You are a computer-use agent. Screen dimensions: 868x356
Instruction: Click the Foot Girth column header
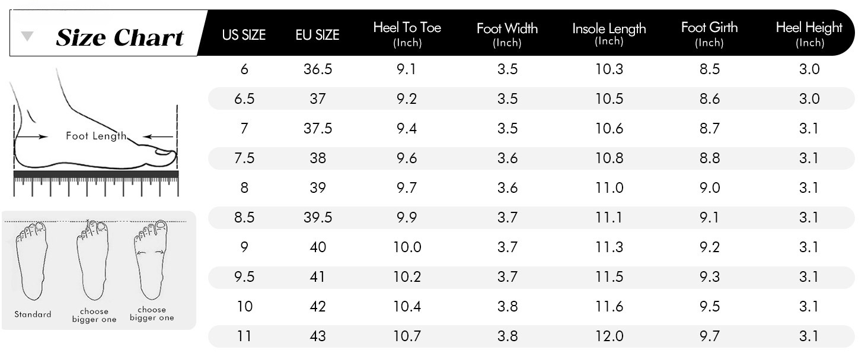709,34
